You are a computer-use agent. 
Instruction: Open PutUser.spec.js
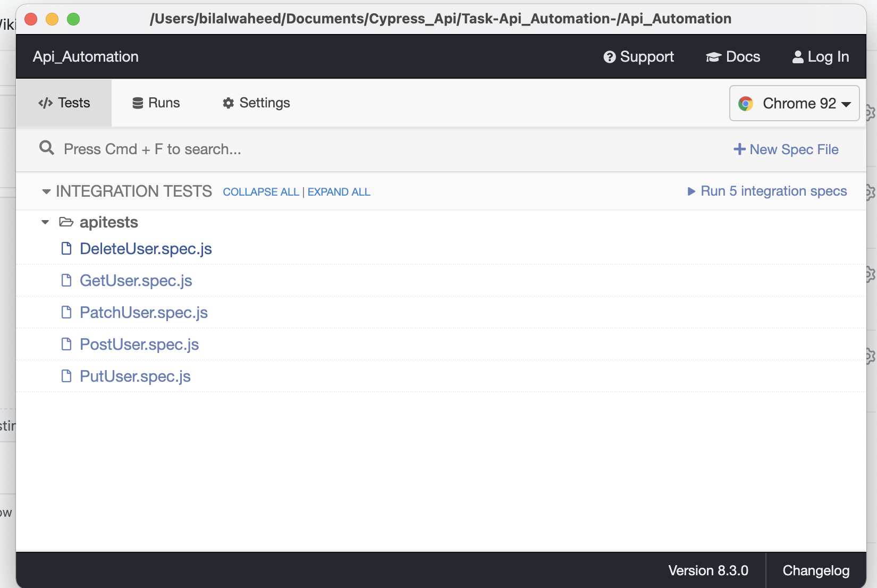point(135,376)
